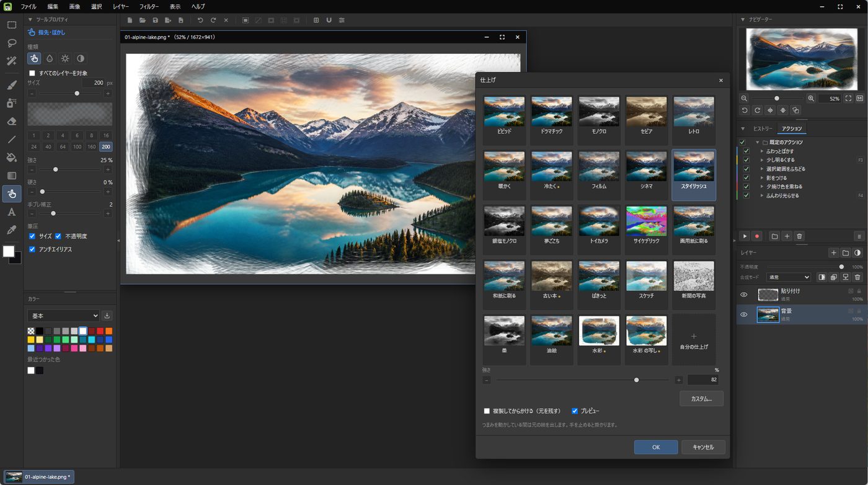This screenshot has width=868, height=485.
Task: Expand the 影をつける action
Action: point(763,178)
